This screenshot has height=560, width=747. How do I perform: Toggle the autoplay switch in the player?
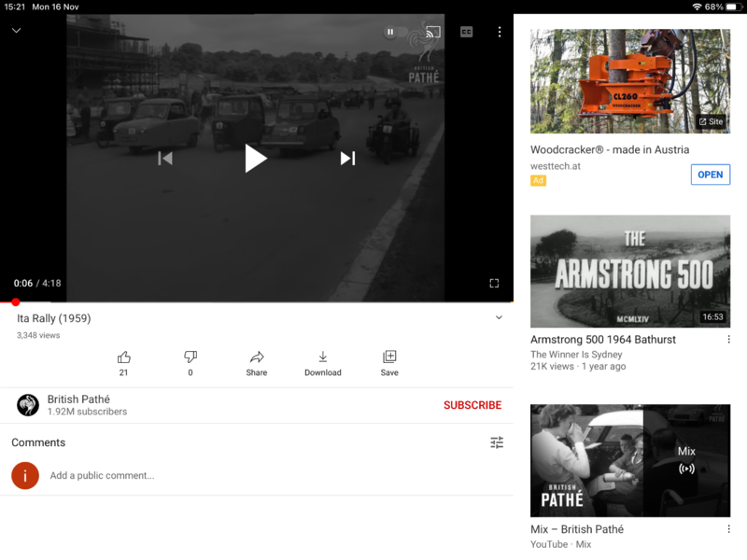[391, 32]
